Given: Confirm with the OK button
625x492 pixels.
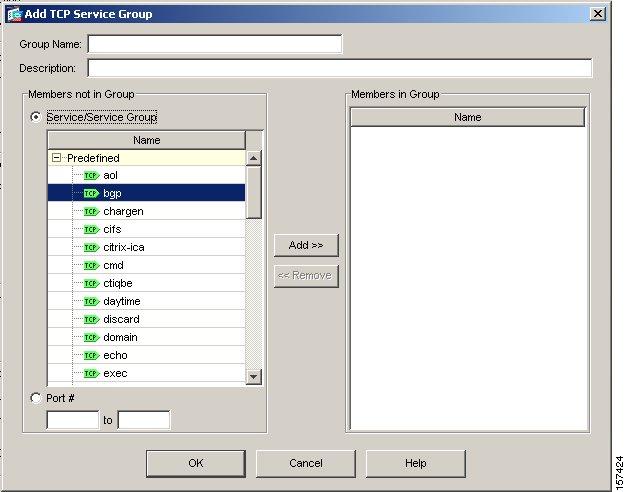Looking at the screenshot, I should [196, 463].
